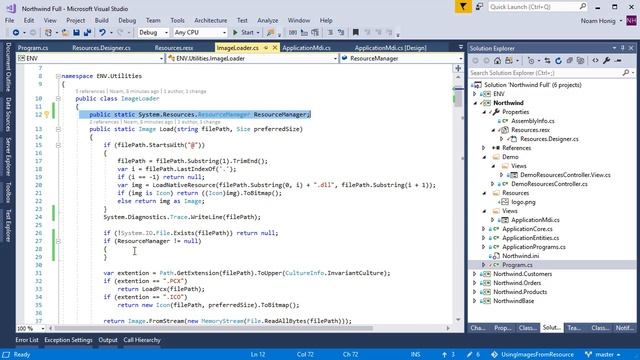Open the Team menu
640x360 pixels.
click(153, 20)
